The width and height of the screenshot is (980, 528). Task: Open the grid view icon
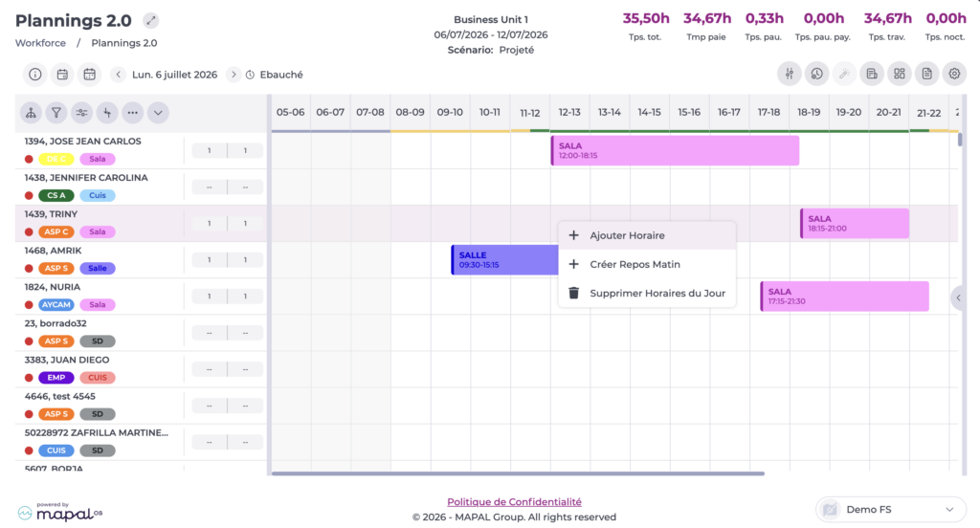[899, 74]
